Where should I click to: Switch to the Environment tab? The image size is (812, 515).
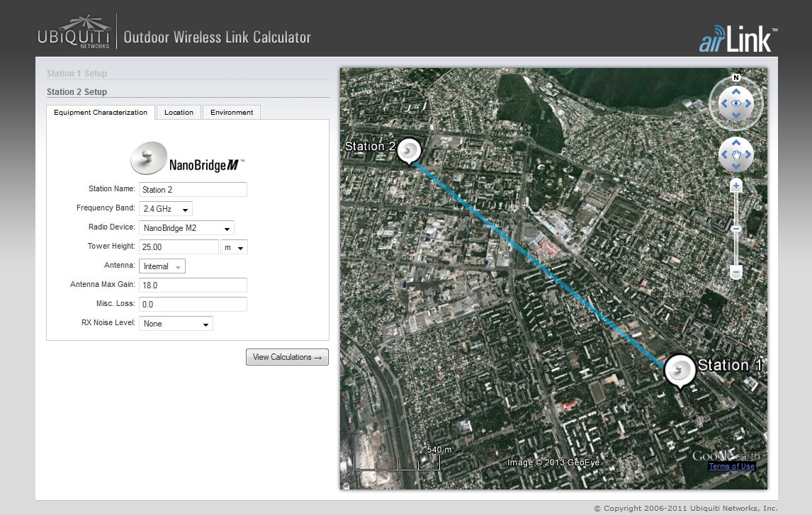(x=232, y=112)
